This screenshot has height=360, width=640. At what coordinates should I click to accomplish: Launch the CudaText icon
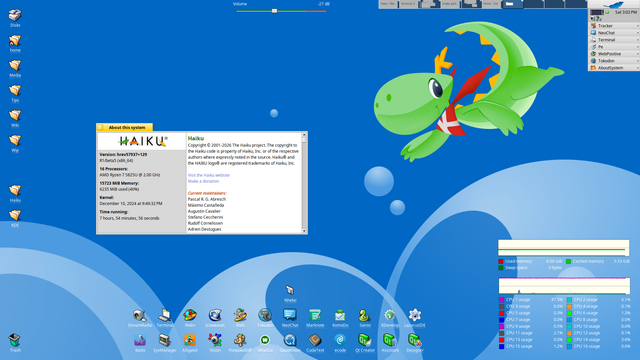315,340
